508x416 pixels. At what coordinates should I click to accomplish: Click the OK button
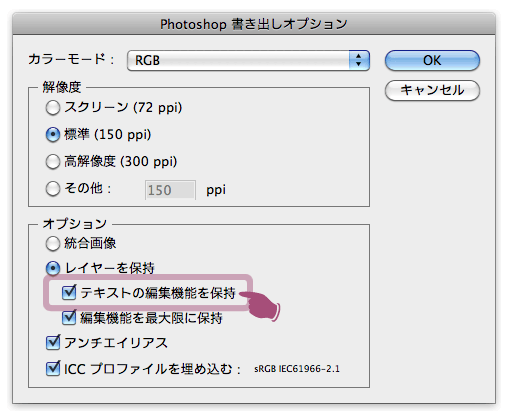432,61
